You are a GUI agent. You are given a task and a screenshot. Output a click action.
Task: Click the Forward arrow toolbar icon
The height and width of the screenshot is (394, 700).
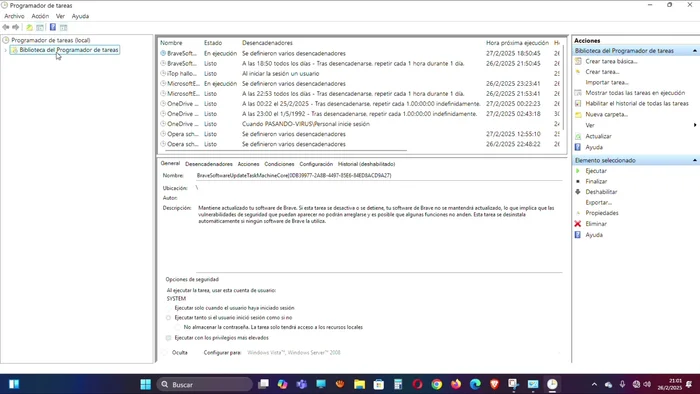pos(16,27)
